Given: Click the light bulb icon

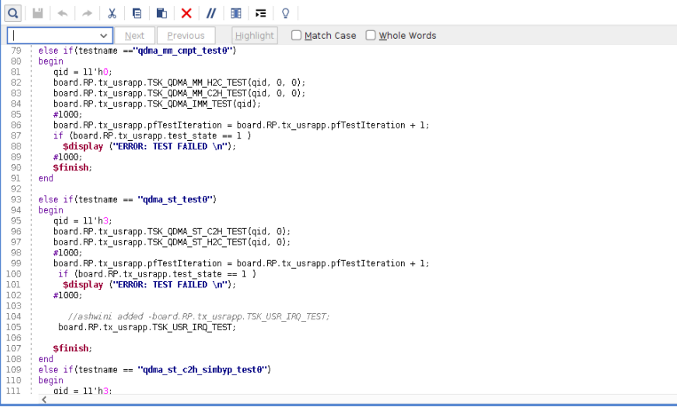Looking at the screenshot, I should tap(285, 13).
